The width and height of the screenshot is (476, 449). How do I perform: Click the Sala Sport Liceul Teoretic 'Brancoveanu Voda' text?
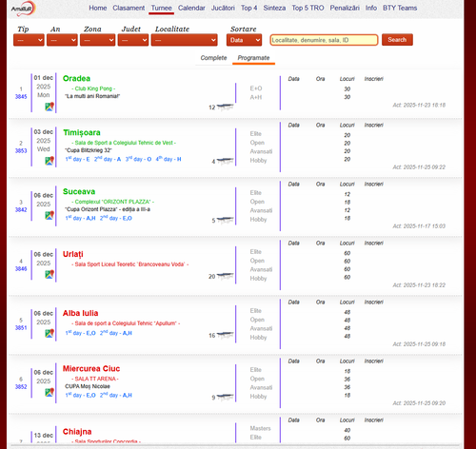(130, 264)
